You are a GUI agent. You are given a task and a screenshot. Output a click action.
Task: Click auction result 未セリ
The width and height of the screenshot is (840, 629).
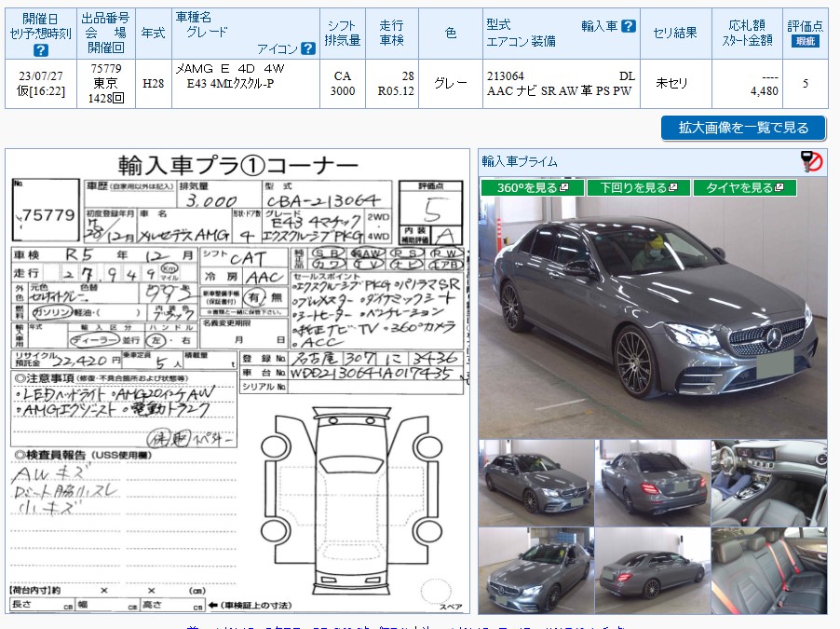[x=671, y=83]
